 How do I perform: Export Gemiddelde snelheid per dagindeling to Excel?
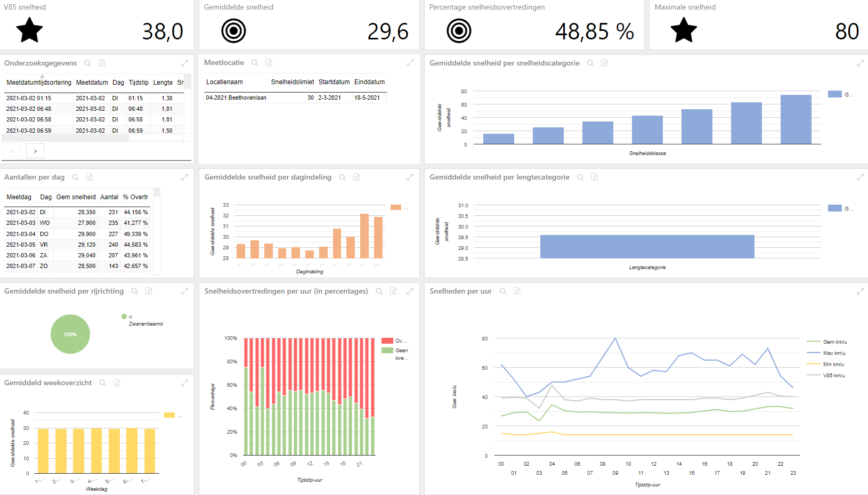[356, 177]
